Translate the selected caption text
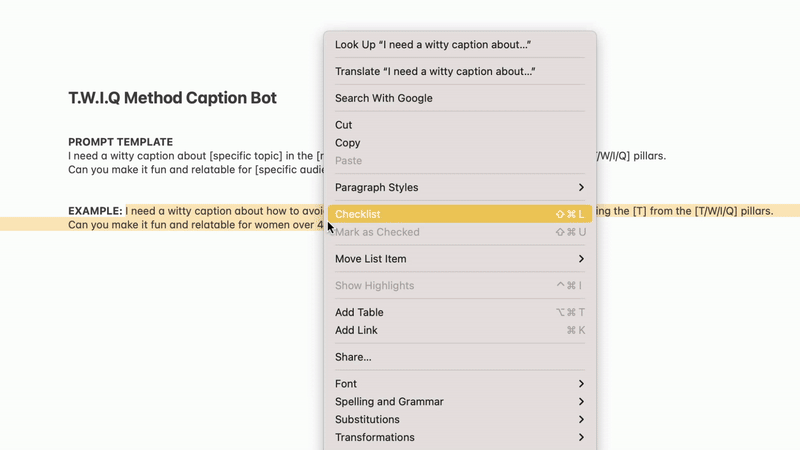Image resolution: width=800 pixels, height=450 pixels. [x=435, y=72]
